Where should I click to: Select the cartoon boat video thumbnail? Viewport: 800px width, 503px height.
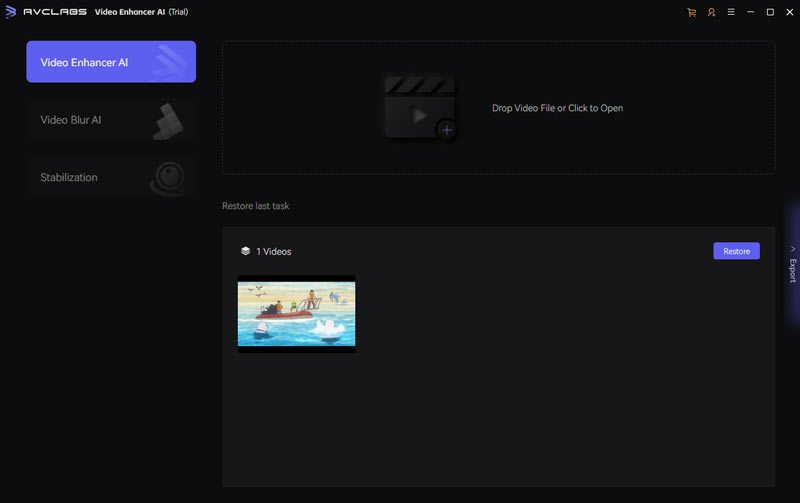(296, 313)
